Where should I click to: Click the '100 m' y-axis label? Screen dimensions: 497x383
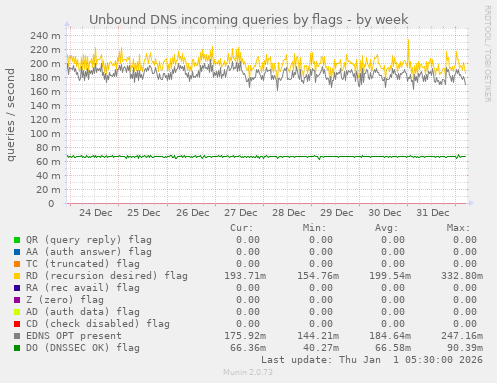point(45,134)
